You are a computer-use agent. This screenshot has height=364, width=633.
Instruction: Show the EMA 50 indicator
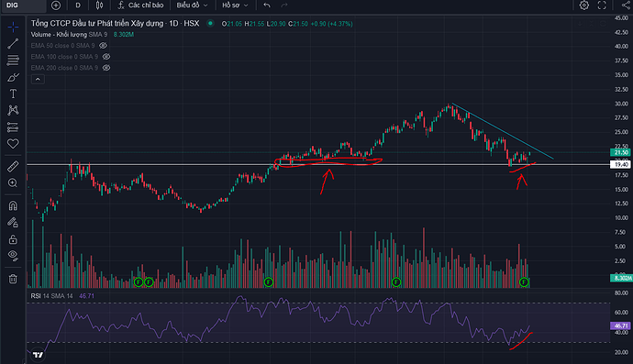tap(104, 46)
